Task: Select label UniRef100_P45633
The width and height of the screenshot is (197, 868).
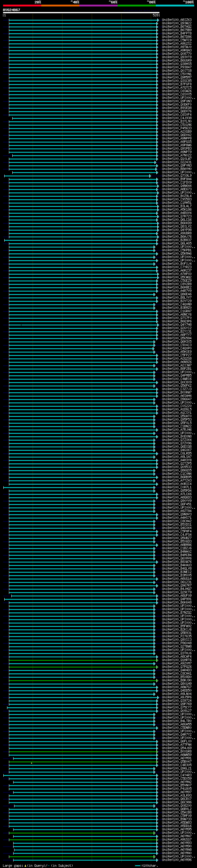Action: (177, 128)
